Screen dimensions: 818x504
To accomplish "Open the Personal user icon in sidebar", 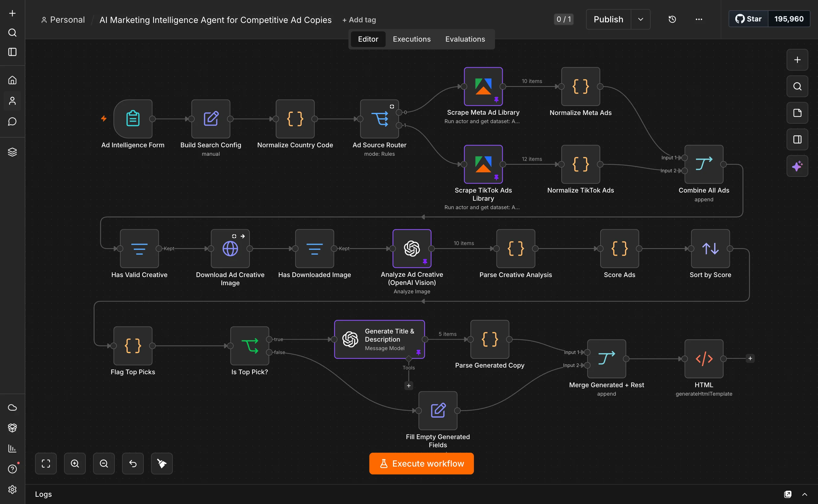I will coord(12,101).
